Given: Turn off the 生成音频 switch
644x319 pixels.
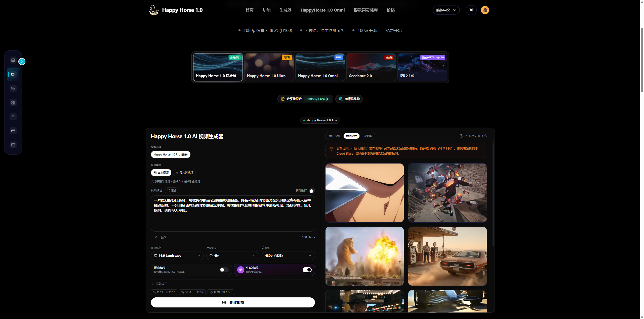Looking at the screenshot, I should click(x=307, y=270).
